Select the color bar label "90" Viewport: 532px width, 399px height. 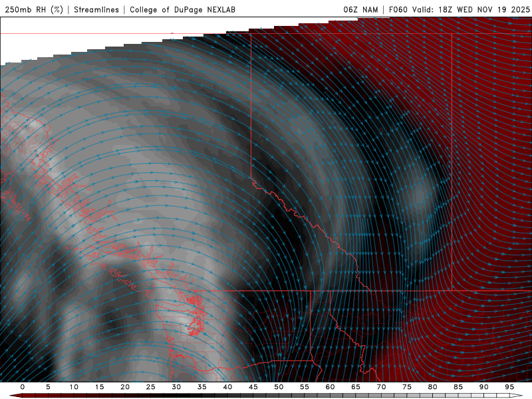pyautogui.click(x=483, y=387)
